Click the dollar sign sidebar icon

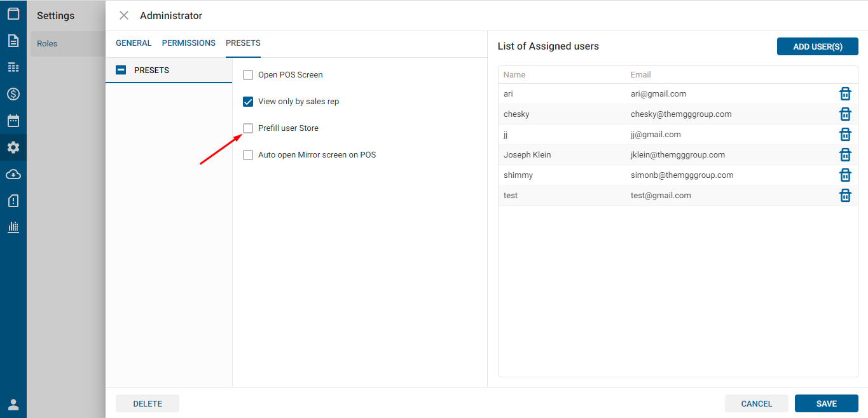tap(13, 94)
